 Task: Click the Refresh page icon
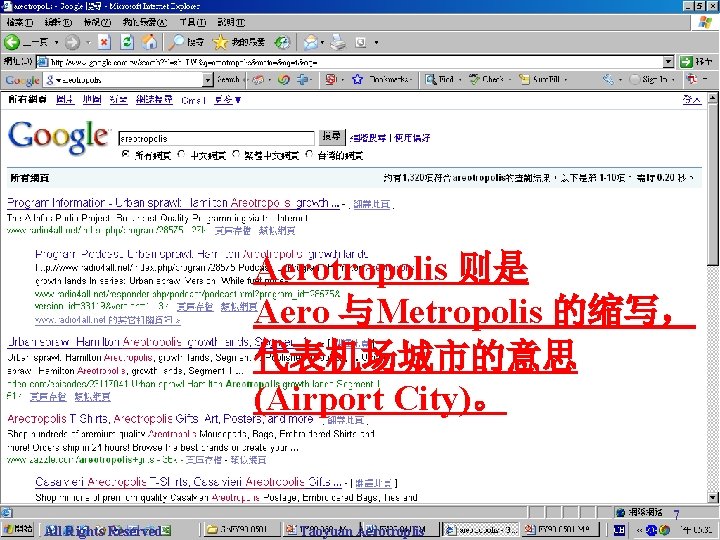127,42
